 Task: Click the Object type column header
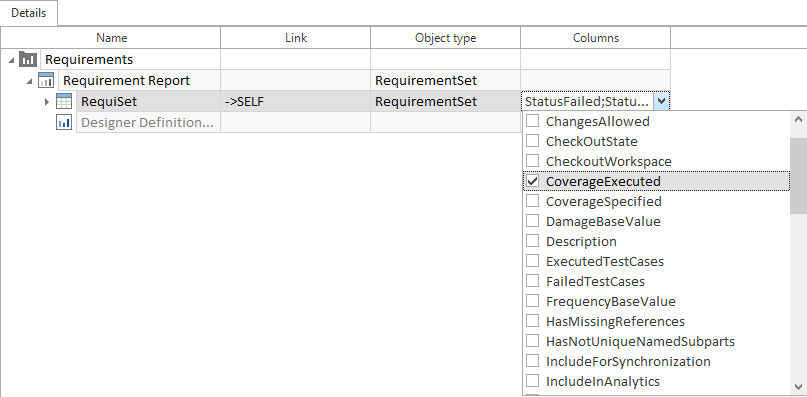tap(445, 38)
